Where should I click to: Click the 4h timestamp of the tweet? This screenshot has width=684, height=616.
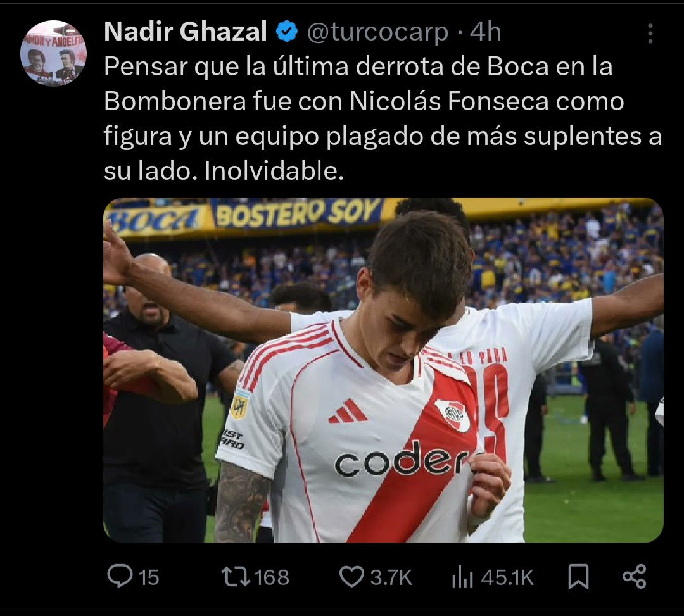click(485, 32)
